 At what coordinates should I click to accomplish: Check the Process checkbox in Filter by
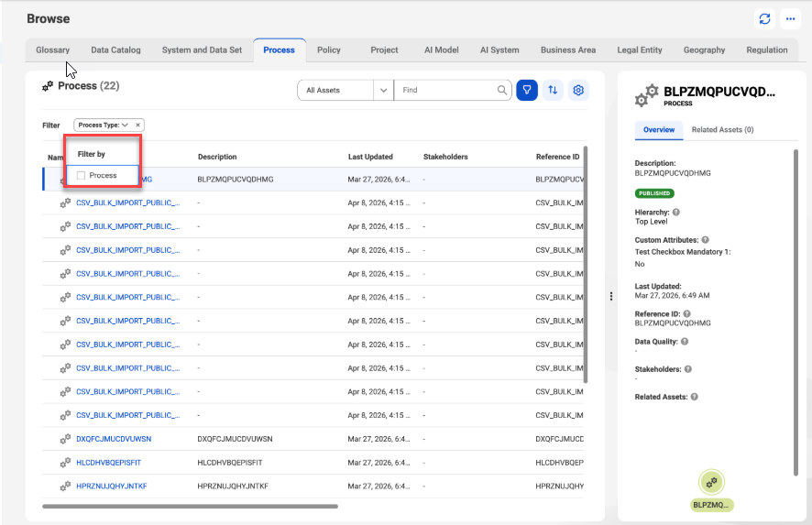pyautogui.click(x=81, y=176)
